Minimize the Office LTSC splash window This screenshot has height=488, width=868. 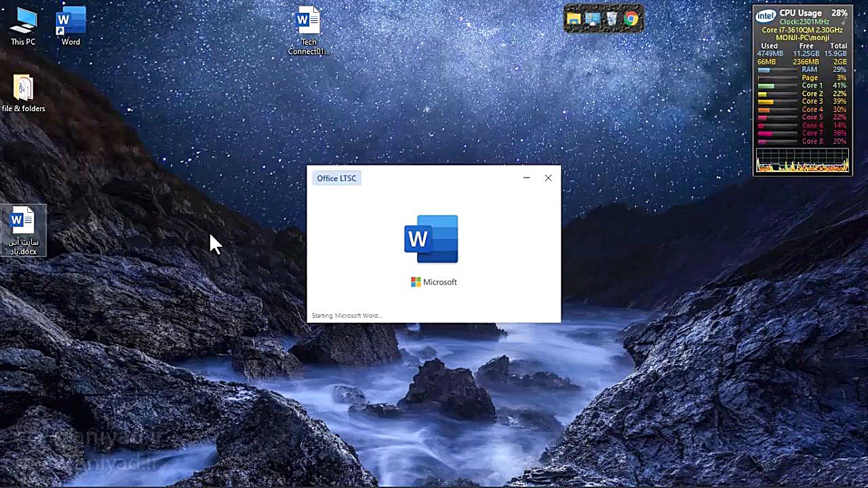tap(526, 178)
